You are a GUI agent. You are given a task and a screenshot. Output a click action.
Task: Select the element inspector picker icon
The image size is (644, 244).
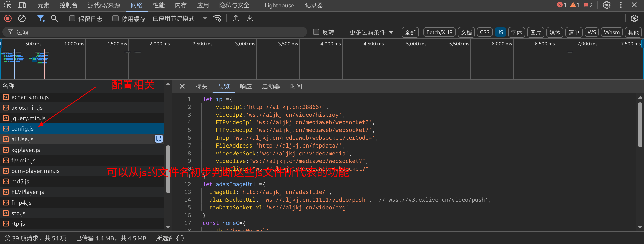coord(8,5)
